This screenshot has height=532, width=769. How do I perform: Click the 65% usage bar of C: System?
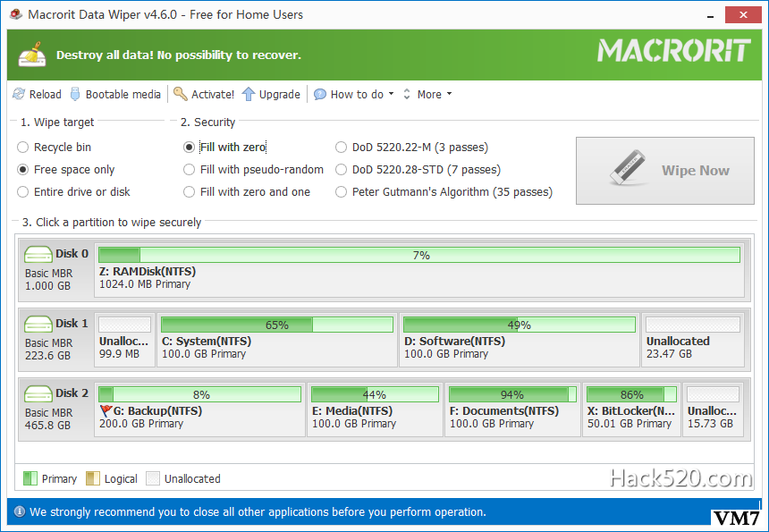click(277, 325)
